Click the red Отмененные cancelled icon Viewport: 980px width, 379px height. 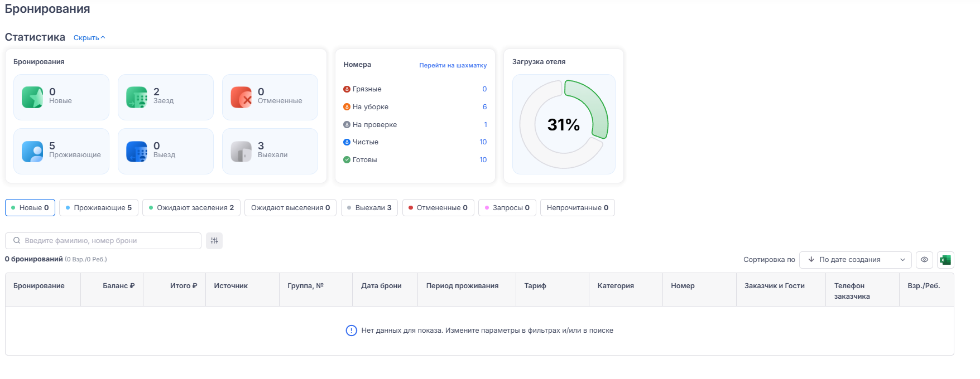[x=241, y=97]
